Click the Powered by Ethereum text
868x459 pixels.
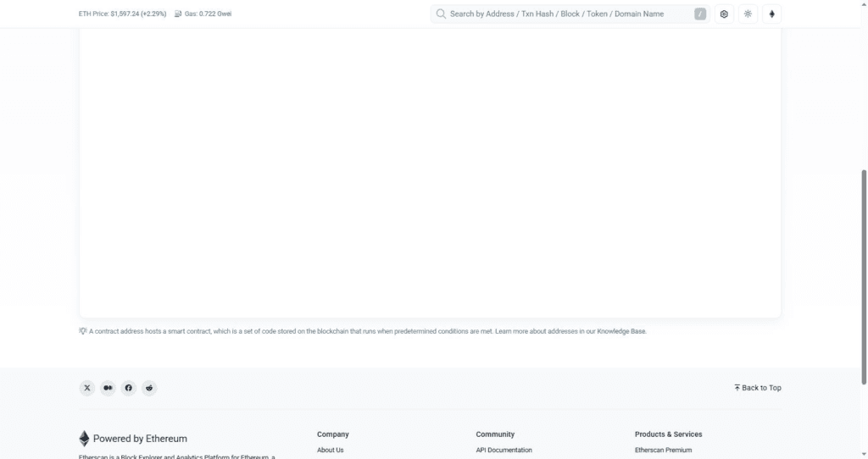[140, 439]
